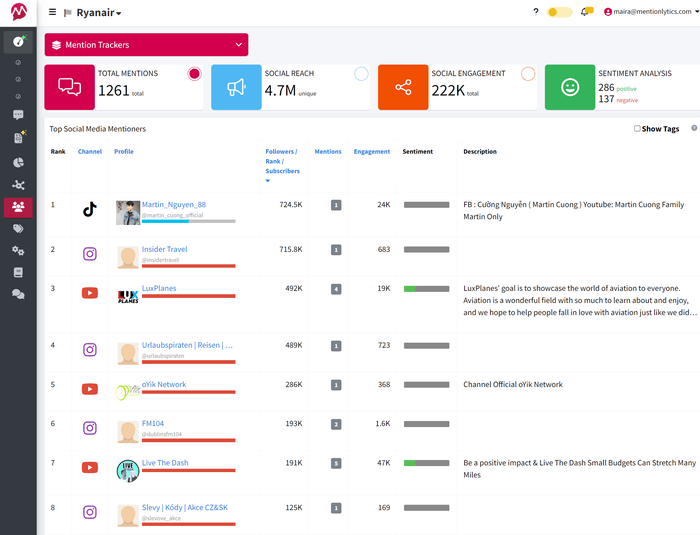Viewport: 700px width, 535px height.
Task: Open the tags sidebar icon
Action: click(x=18, y=229)
